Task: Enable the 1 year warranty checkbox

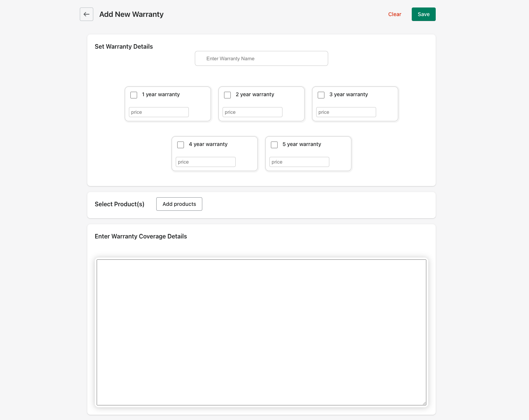Action: point(134,95)
